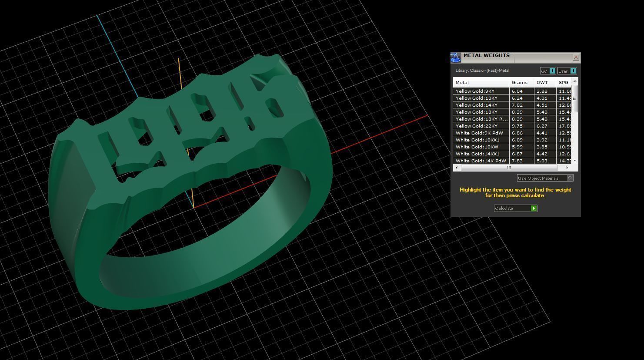Select the Yellow Gold:9KY row

point(512,91)
